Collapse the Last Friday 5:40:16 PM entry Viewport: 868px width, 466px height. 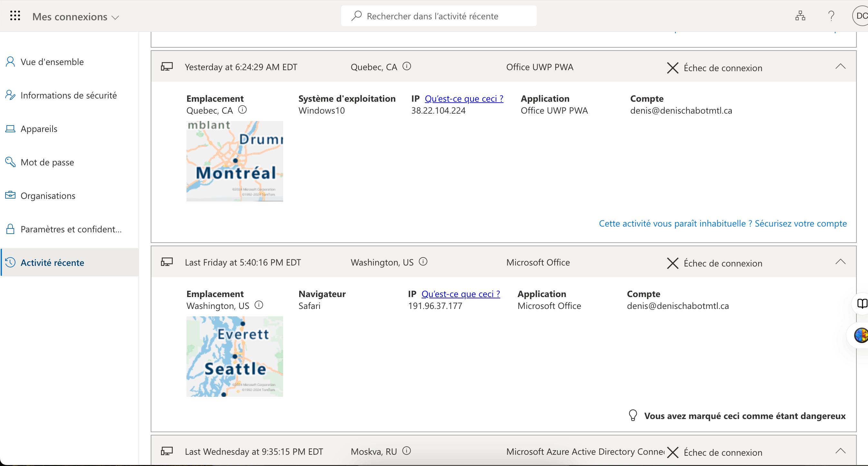[840, 262]
